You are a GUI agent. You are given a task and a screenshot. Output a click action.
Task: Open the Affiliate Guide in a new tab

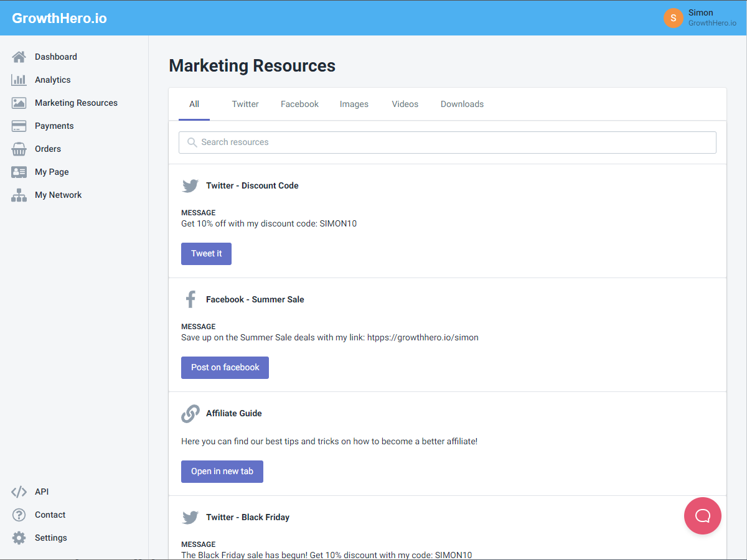[x=222, y=471]
